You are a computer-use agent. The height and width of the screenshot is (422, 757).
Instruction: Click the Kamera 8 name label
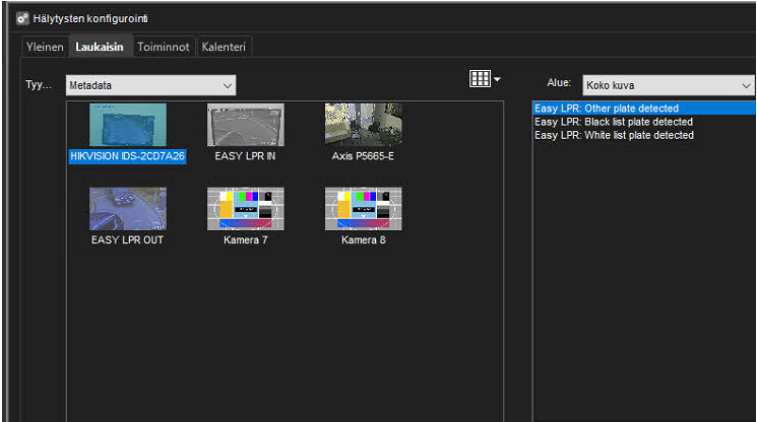coord(363,240)
